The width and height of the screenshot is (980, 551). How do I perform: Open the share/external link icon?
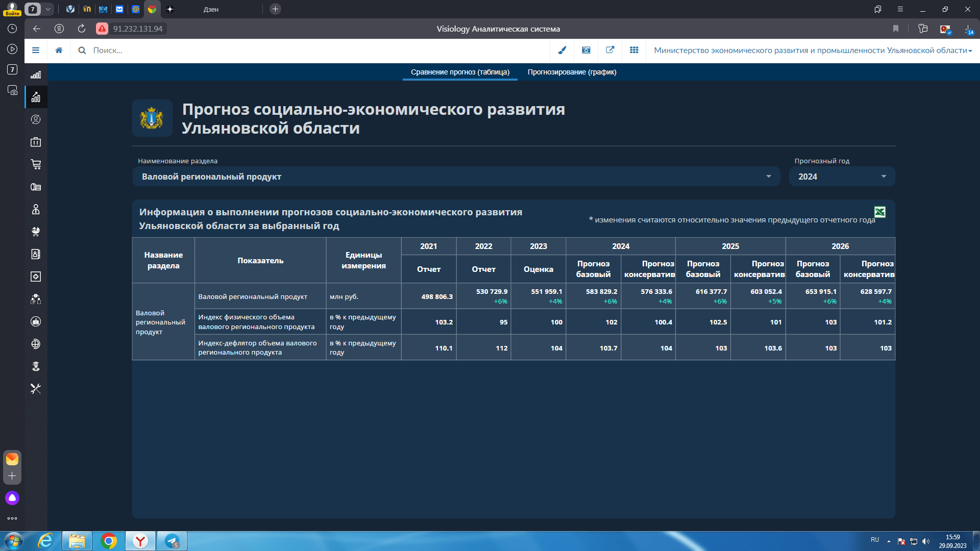pos(610,51)
